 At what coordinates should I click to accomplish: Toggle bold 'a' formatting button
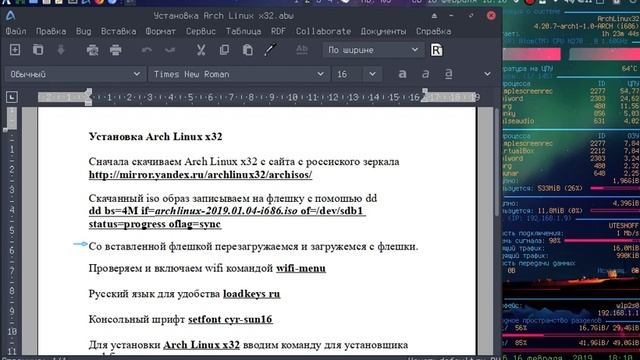point(402,74)
